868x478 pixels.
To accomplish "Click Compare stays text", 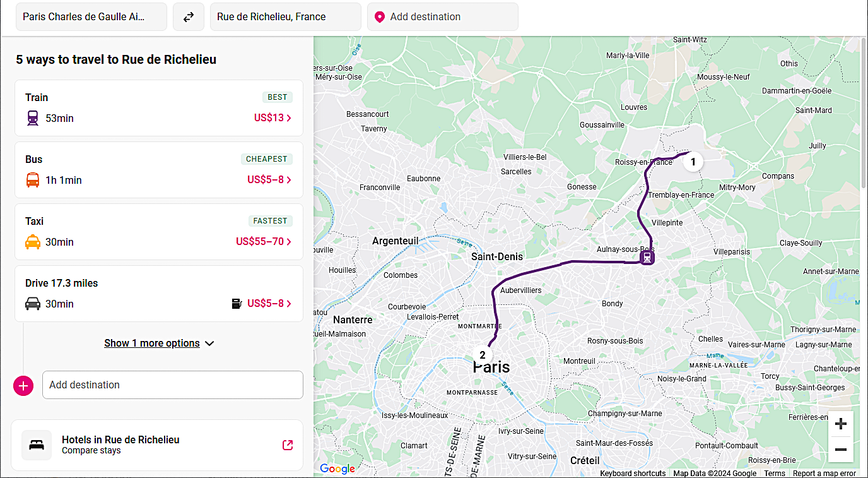I will click(91, 451).
